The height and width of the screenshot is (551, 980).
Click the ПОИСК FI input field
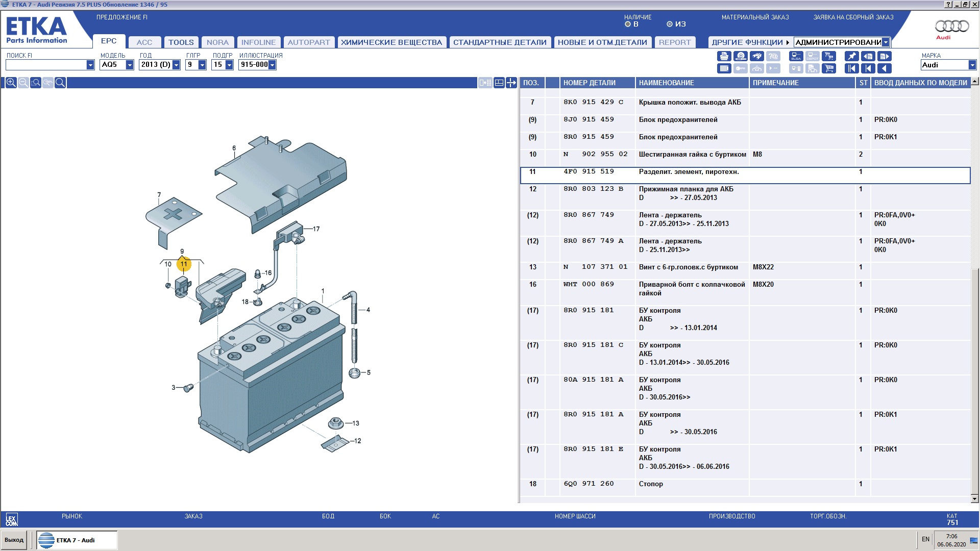(46, 65)
